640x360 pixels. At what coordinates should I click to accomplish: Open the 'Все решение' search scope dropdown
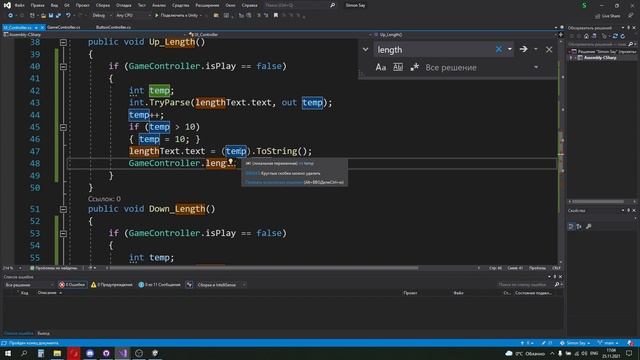(536, 67)
